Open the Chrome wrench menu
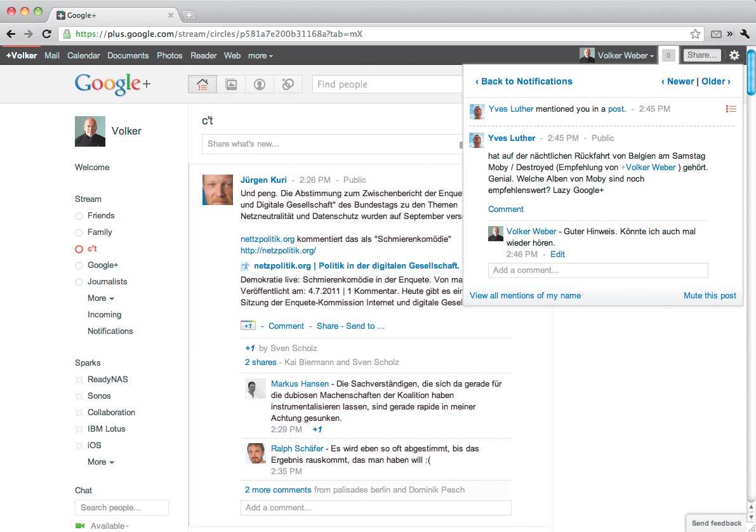This screenshot has width=756, height=532. 745,34
